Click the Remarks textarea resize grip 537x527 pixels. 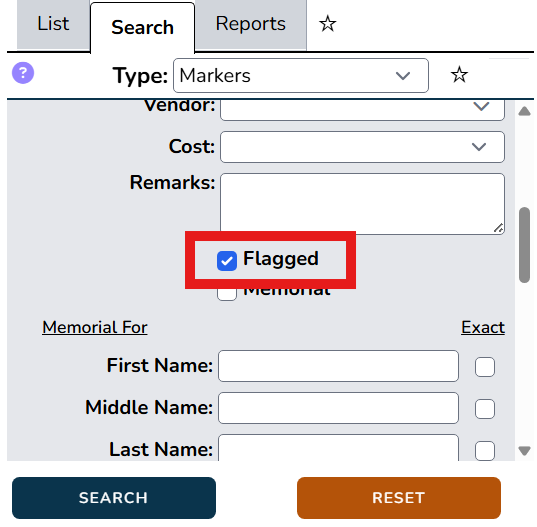tap(498, 228)
